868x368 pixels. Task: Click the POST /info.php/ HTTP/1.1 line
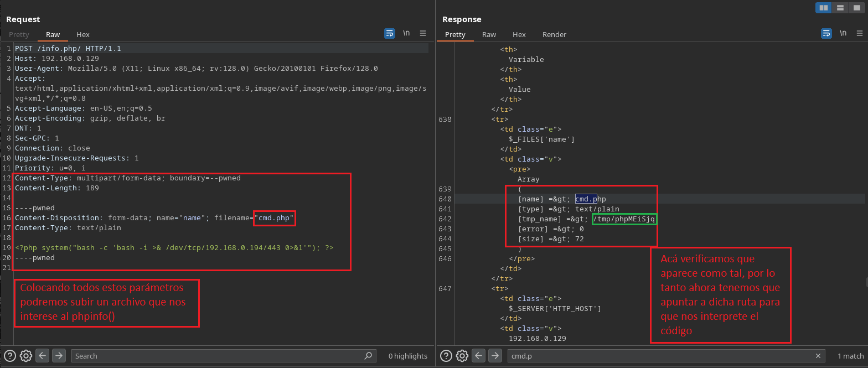coord(68,48)
